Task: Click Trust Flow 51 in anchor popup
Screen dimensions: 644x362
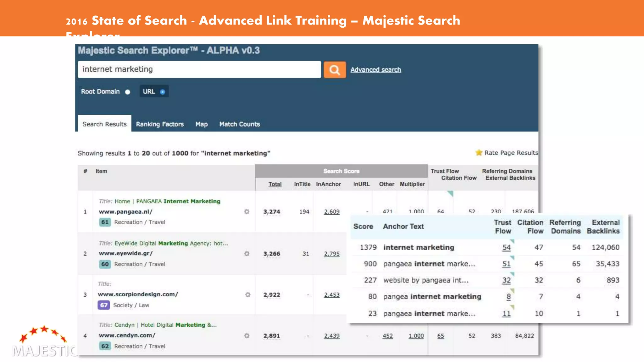Action: (x=506, y=264)
